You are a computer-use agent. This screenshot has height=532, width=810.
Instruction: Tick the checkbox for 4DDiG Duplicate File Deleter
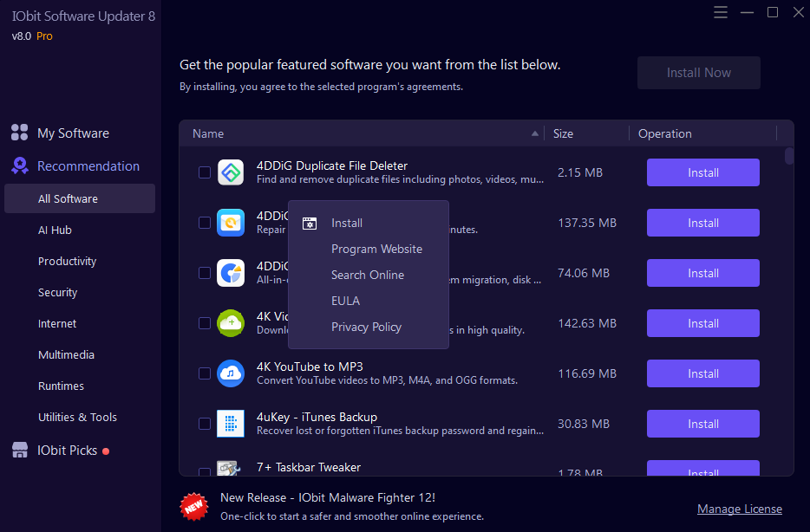point(205,172)
